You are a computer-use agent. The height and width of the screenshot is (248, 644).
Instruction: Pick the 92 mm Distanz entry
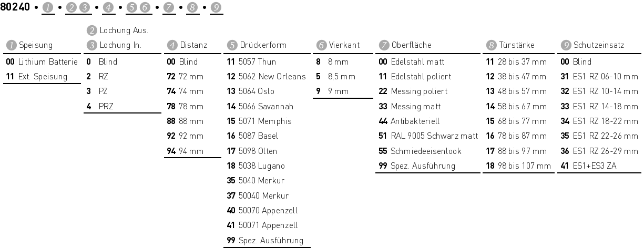(x=184, y=136)
